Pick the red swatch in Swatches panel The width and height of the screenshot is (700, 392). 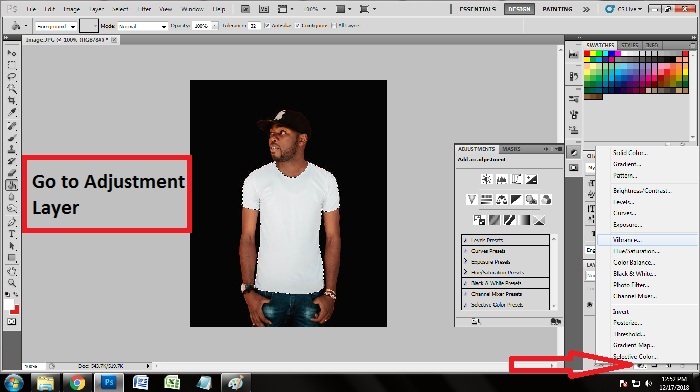(587, 54)
